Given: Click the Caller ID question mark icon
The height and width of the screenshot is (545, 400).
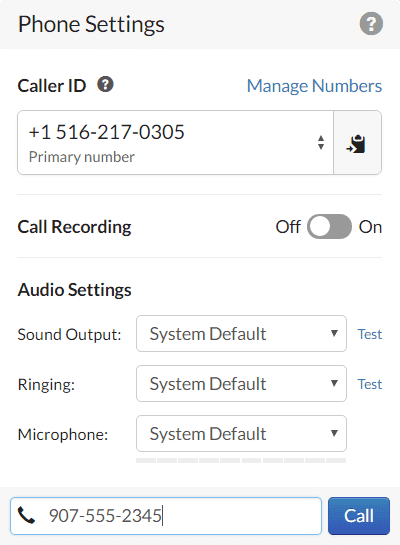Looking at the screenshot, I should coord(105,84).
